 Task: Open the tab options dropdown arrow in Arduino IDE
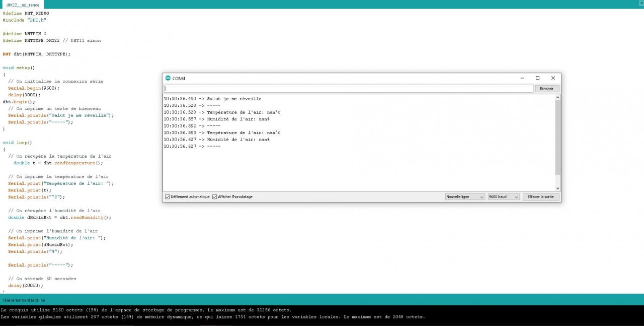coord(640,4)
